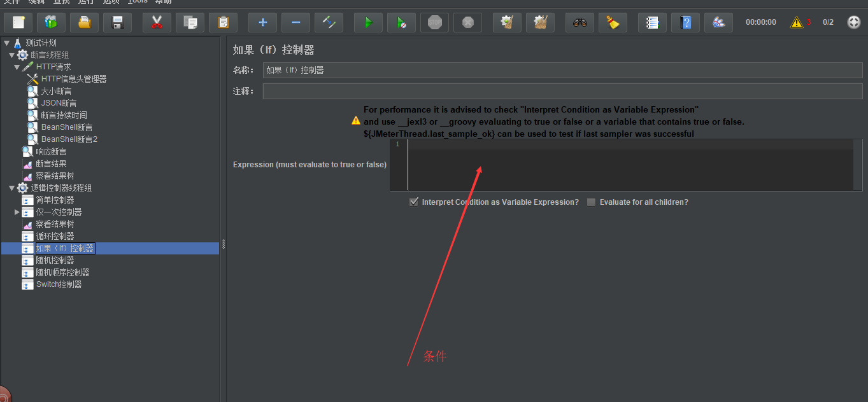Collapse the 测试计划 root node arrow
Image resolution: width=868 pixels, height=402 pixels.
6,43
